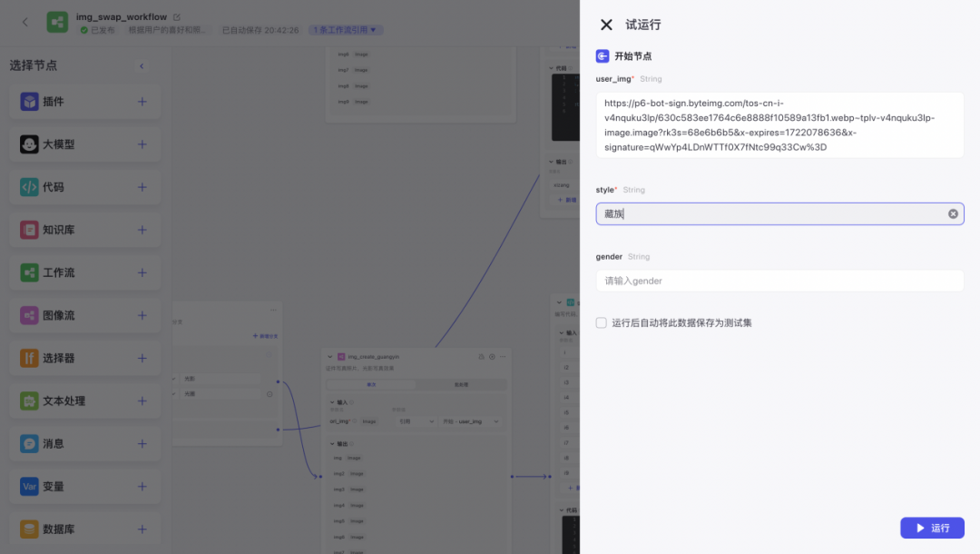Add a 大模型 node
The width and height of the screenshot is (980, 554).
click(142, 144)
